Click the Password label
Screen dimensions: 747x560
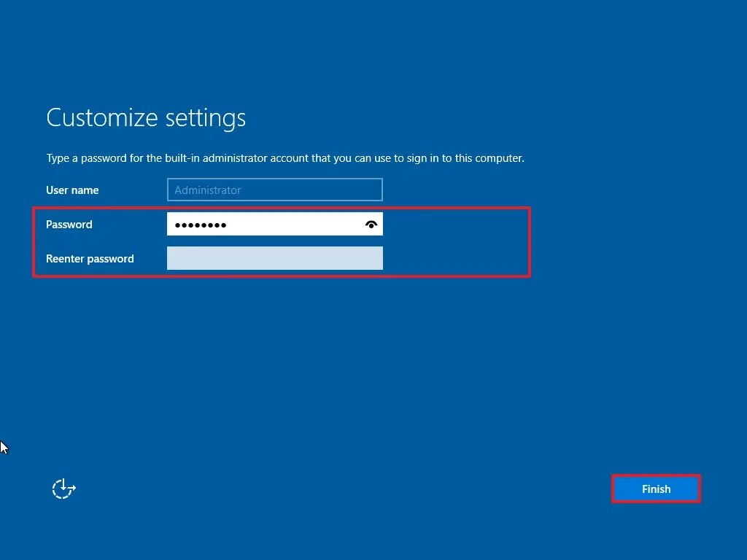[x=69, y=225]
